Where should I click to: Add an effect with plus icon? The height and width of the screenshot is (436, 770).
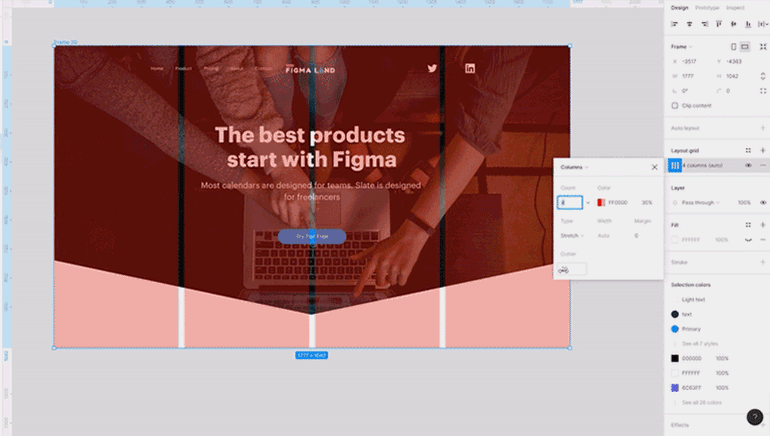click(x=763, y=425)
